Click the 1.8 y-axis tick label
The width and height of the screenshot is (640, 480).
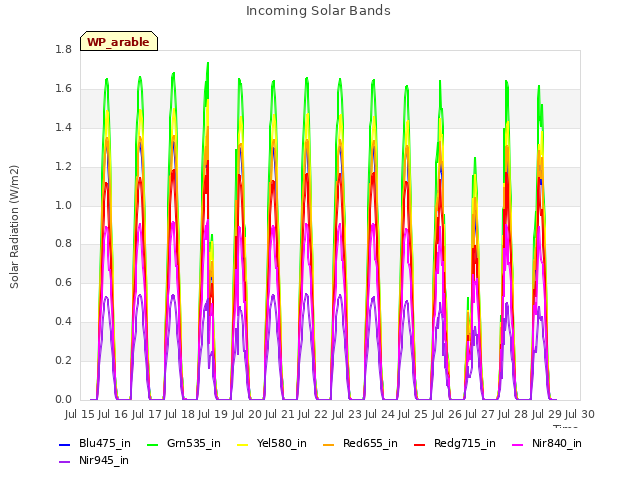[63, 50]
